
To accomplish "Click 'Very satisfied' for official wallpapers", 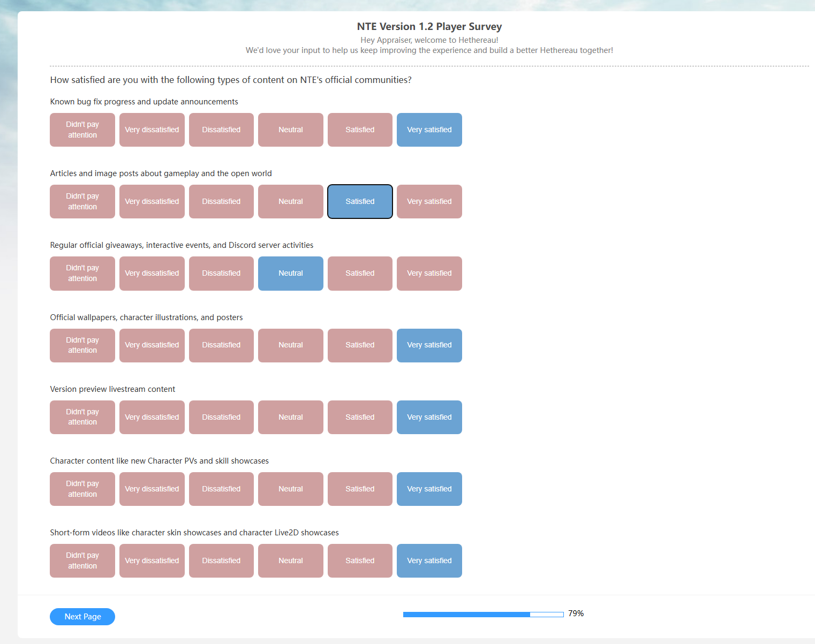I will (429, 345).
